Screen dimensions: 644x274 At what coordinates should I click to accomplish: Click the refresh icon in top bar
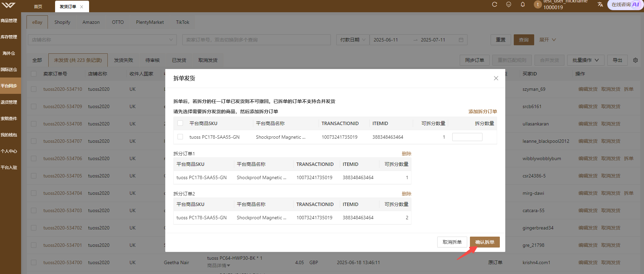pos(494,4)
